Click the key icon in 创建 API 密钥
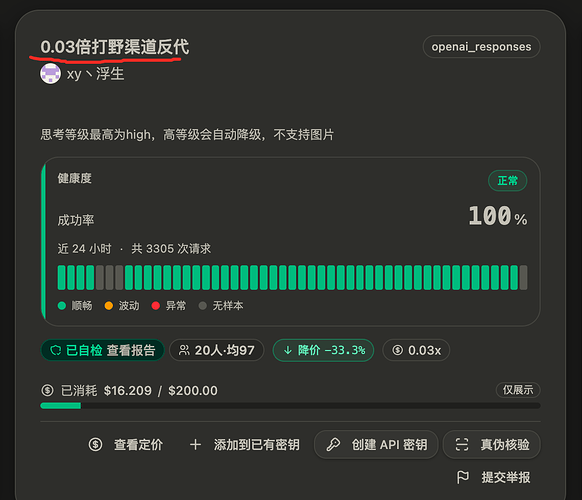 click(333, 444)
